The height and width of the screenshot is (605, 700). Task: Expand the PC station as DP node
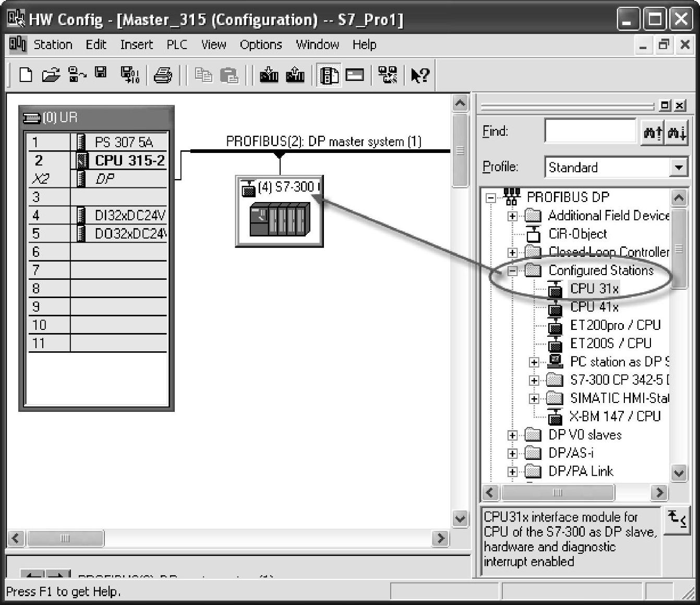[x=534, y=362]
